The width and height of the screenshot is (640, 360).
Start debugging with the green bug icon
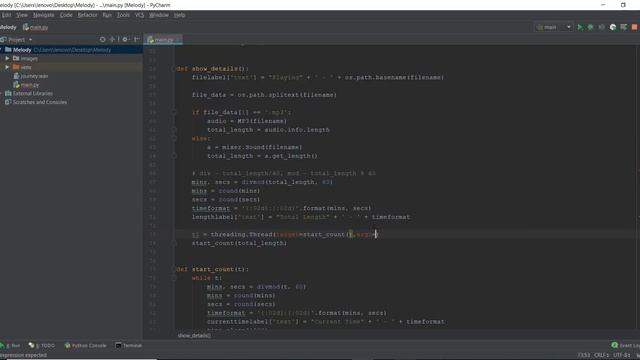click(x=591, y=27)
